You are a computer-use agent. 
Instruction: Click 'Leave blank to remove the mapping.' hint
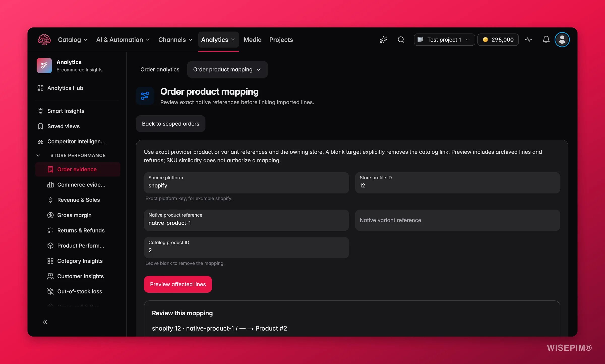click(x=185, y=263)
